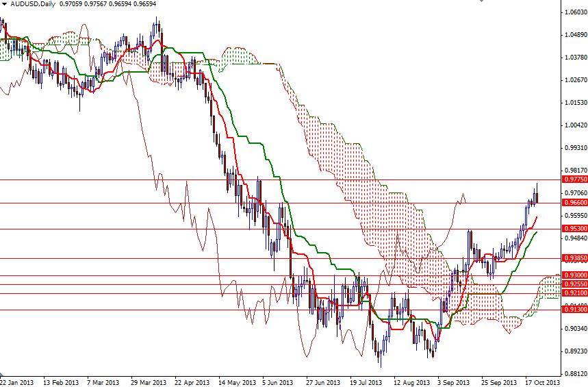Viewport: 588px width, 387px height.
Task: Click the 0.89230 price scale value
Action: click(x=576, y=351)
